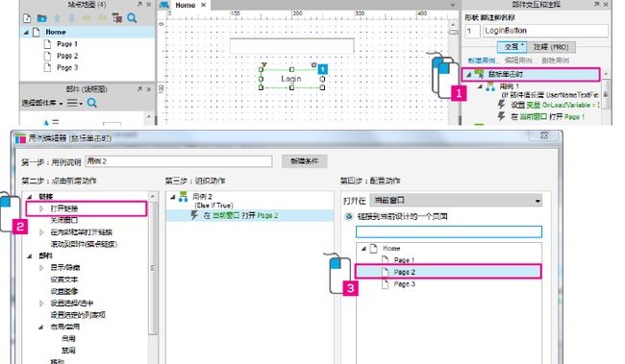Click the sitemap move-down arrow icon
Screen dimensions: 625x364
(72, 18)
